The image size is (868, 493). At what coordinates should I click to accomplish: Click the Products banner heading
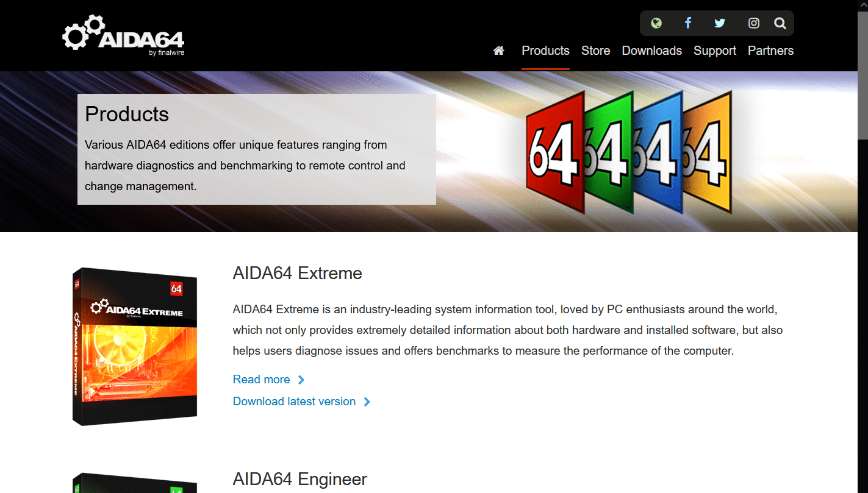point(127,114)
